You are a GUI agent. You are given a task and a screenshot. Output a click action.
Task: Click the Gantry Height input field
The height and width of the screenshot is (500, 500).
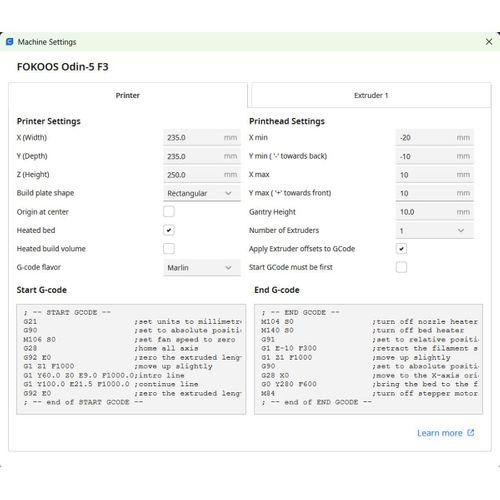(x=434, y=212)
